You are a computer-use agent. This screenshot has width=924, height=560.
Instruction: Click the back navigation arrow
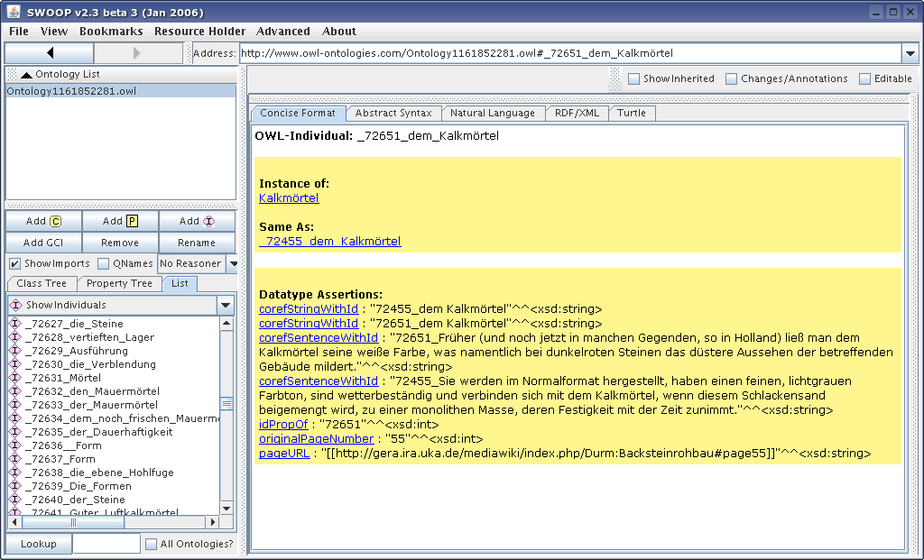[50, 53]
